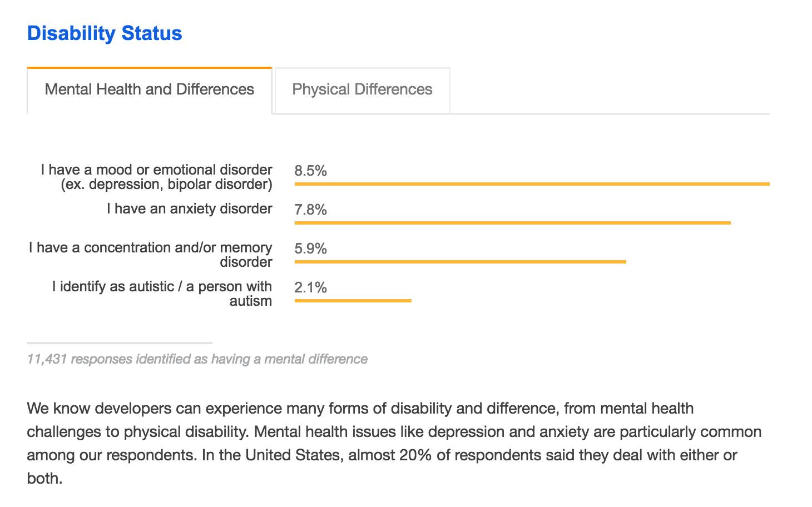Viewport: 812px width, 507px height.
Task: Click the word "both." ending the paragraph
Action: pos(44,479)
